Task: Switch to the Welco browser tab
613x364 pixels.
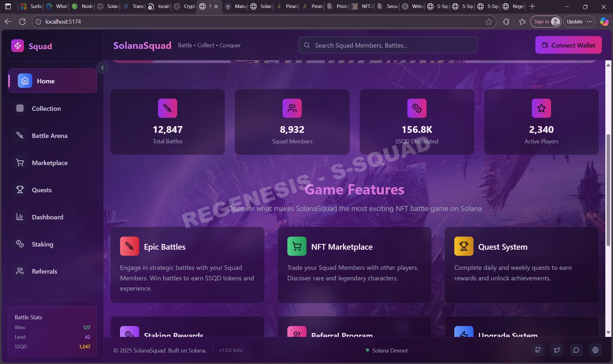Action: point(413,6)
